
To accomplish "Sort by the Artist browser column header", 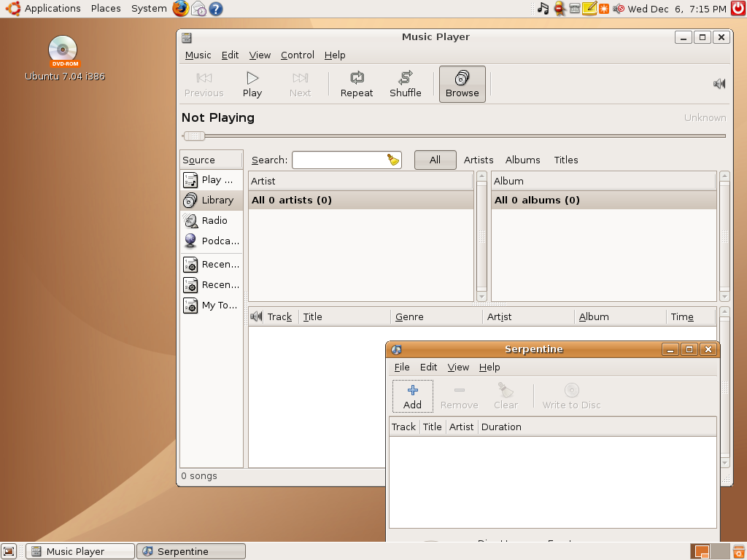I will click(x=360, y=181).
